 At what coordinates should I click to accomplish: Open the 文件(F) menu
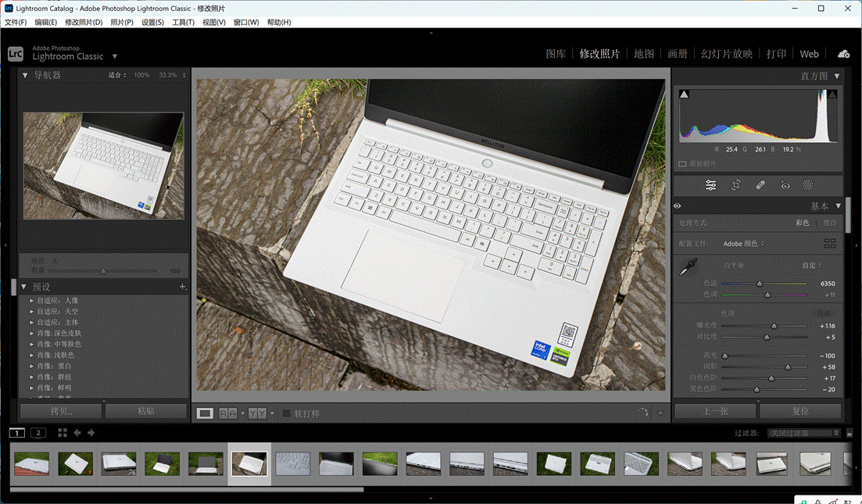(16, 22)
